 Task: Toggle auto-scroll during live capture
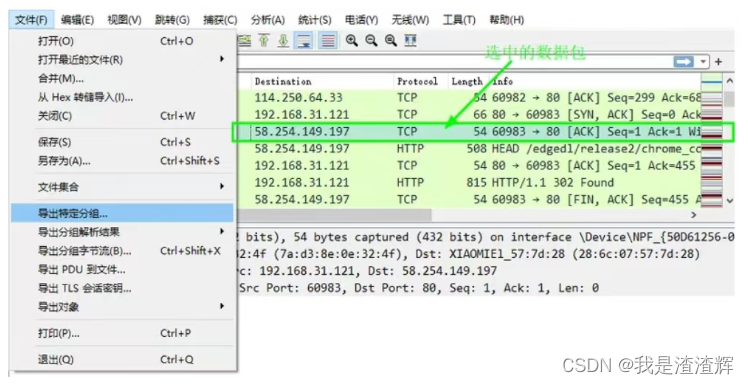coord(304,41)
